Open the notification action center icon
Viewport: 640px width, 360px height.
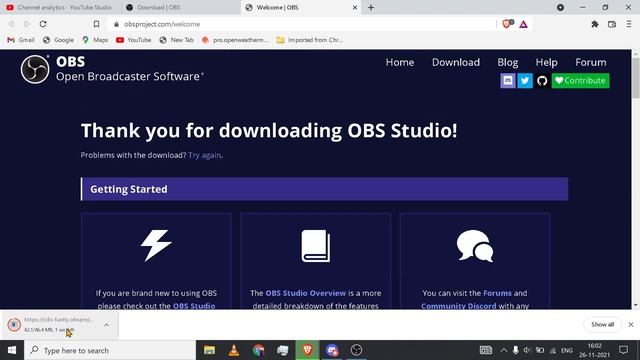point(623,350)
